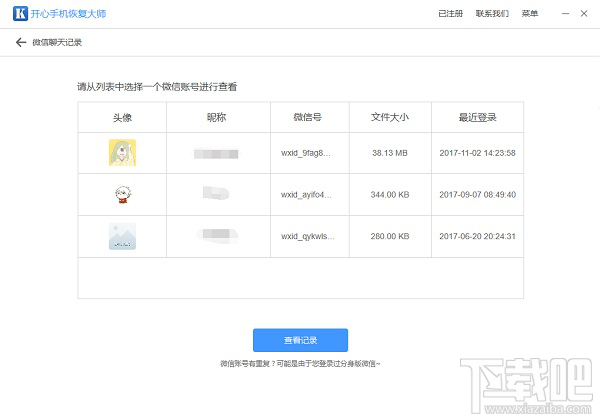The image size is (600, 419).
Task: Select the 344.00 KB file size cell
Action: pos(390,194)
